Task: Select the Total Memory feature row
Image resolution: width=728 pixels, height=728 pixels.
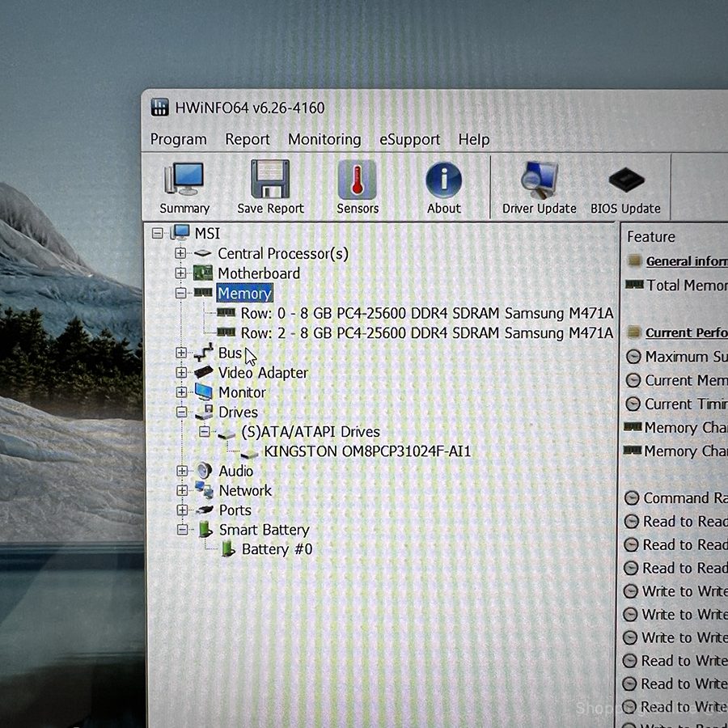Action: [676, 285]
